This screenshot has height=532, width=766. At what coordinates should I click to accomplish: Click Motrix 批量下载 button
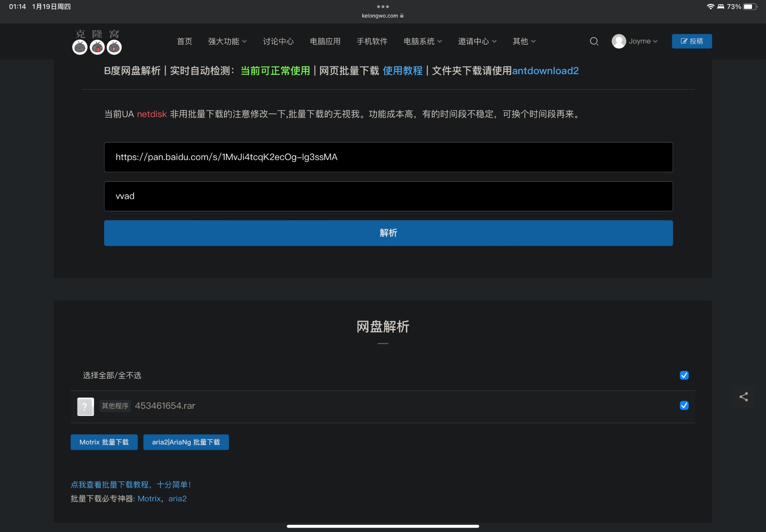[x=104, y=442]
